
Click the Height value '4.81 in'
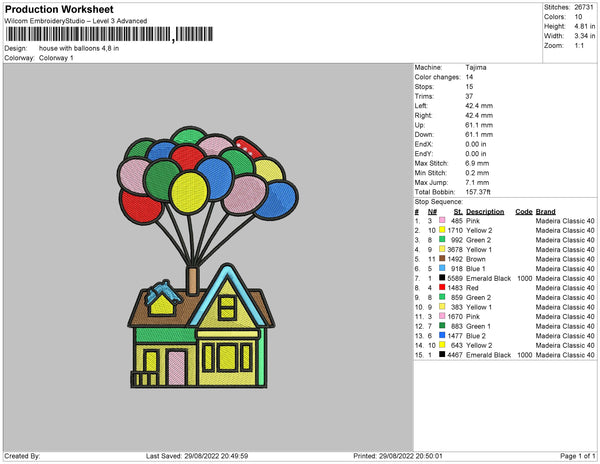pyautogui.click(x=585, y=26)
